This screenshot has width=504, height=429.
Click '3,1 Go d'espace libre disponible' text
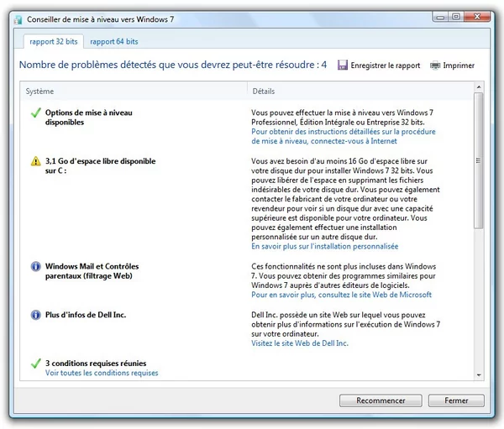tap(100, 166)
